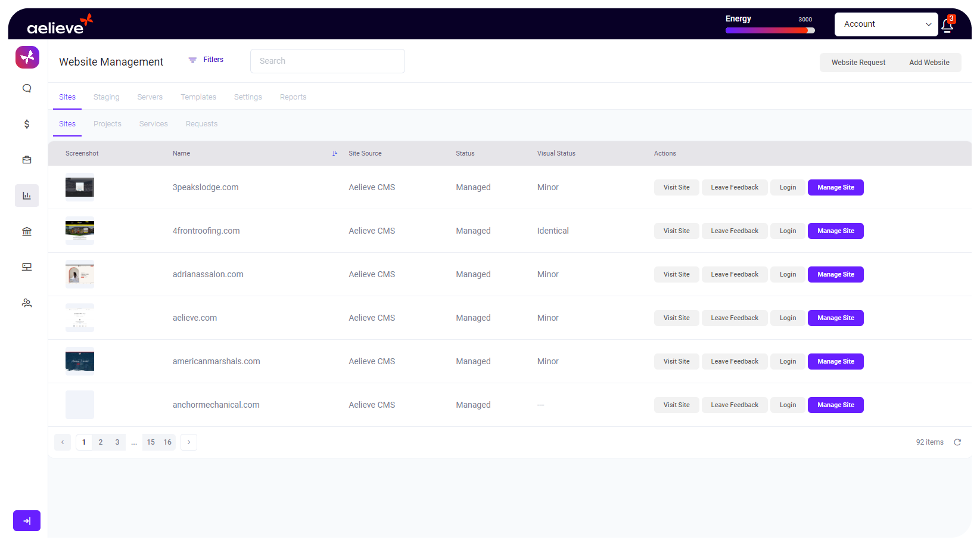Click the 92 items count label
This screenshot has height=546, width=980.
pyautogui.click(x=930, y=442)
